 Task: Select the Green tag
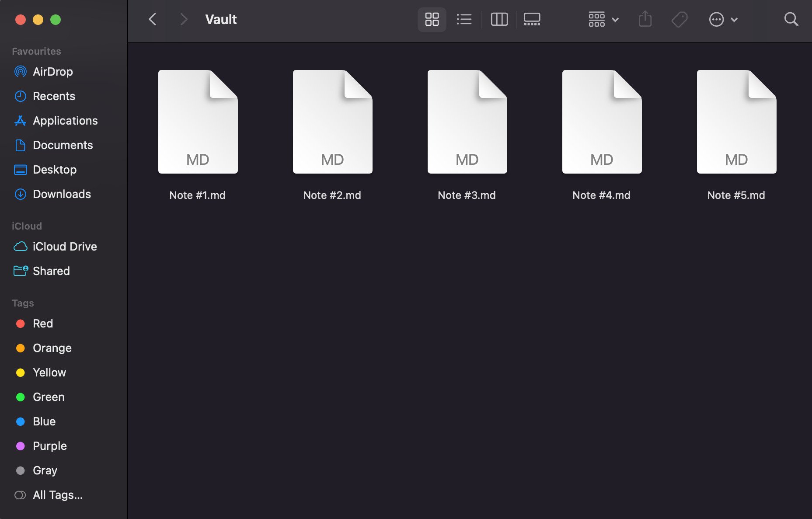point(48,397)
